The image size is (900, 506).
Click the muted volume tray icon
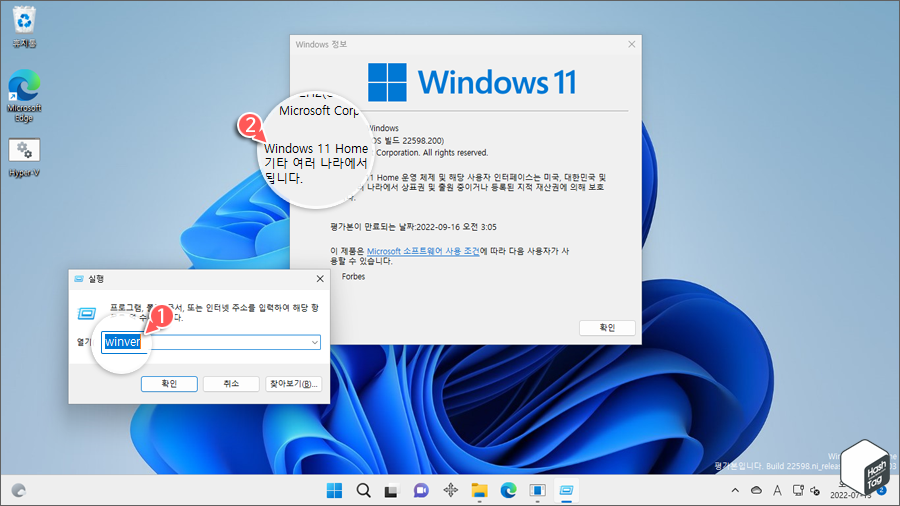pos(815,491)
